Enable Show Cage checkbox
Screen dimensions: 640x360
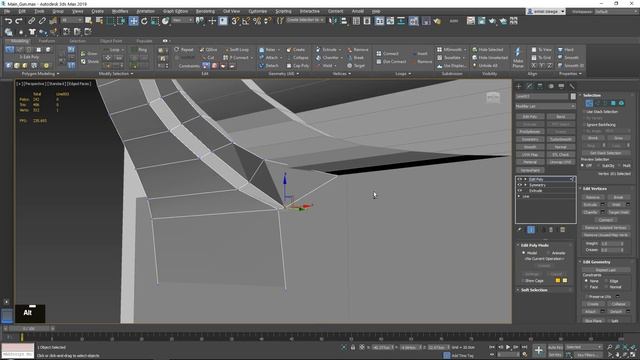click(x=523, y=281)
